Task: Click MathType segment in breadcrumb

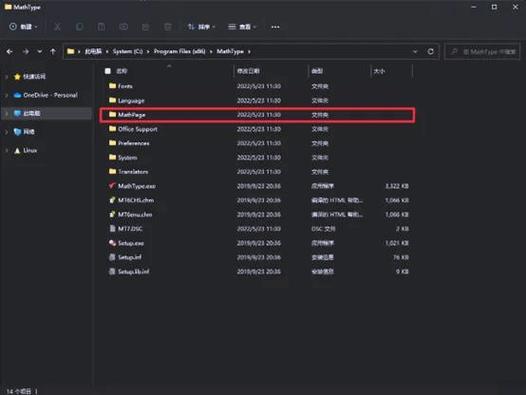Action: 230,51
